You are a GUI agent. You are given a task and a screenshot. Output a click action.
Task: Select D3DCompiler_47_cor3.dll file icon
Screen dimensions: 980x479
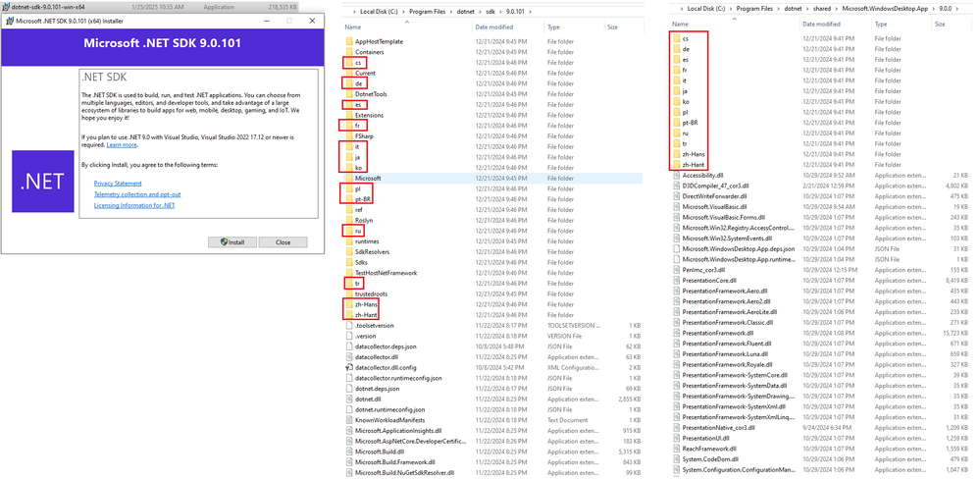677,186
